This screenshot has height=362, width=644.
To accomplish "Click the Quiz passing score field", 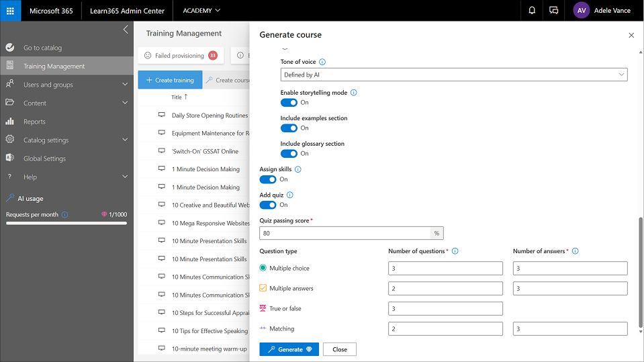I will tap(344, 234).
